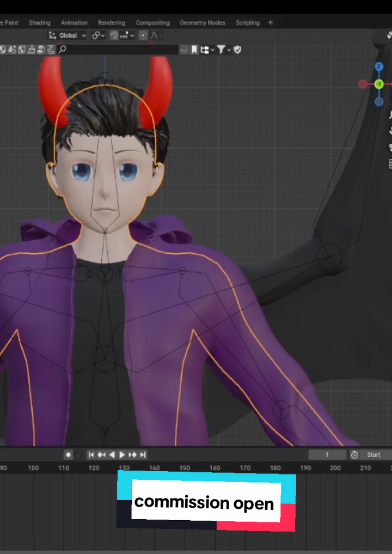
Task: Play the animation forward
Action: click(122, 455)
